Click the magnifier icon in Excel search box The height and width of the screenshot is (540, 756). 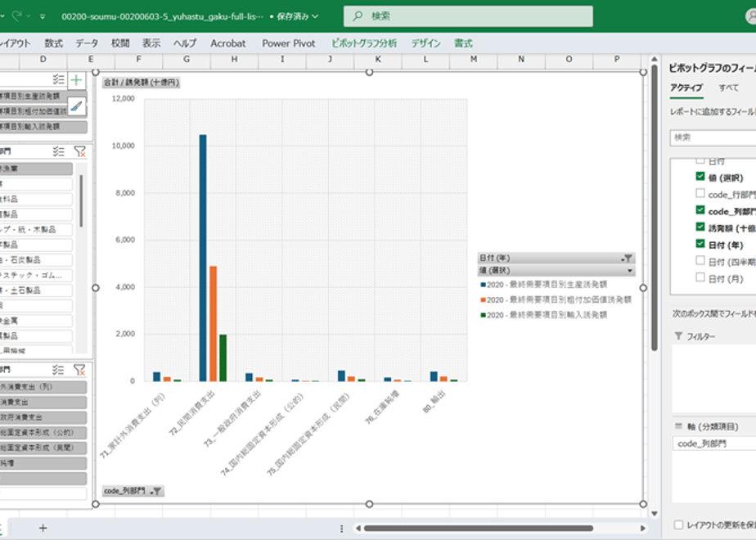[x=358, y=16]
